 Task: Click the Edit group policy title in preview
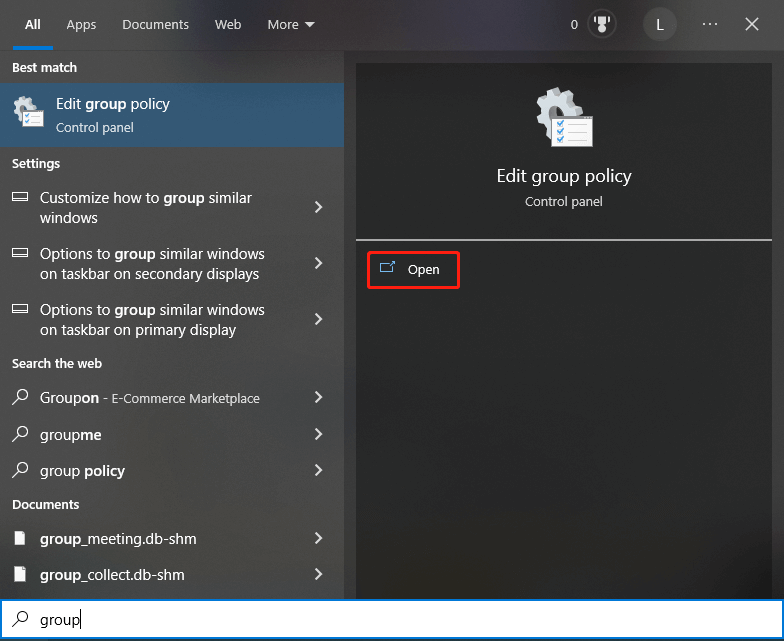pyautogui.click(x=564, y=176)
